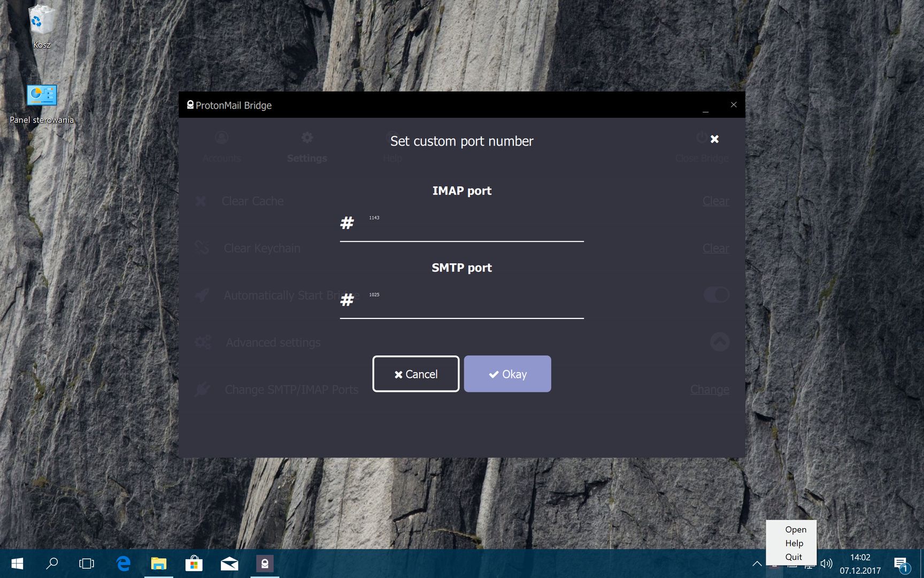Click the Clear link for Clear Keychain
This screenshot has height=578, width=924.
click(x=715, y=248)
